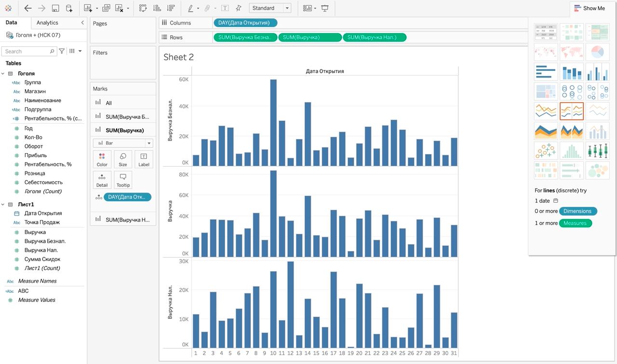This screenshot has height=364, width=617.
Task: Click the Sheet 2 title
Action: point(178,57)
